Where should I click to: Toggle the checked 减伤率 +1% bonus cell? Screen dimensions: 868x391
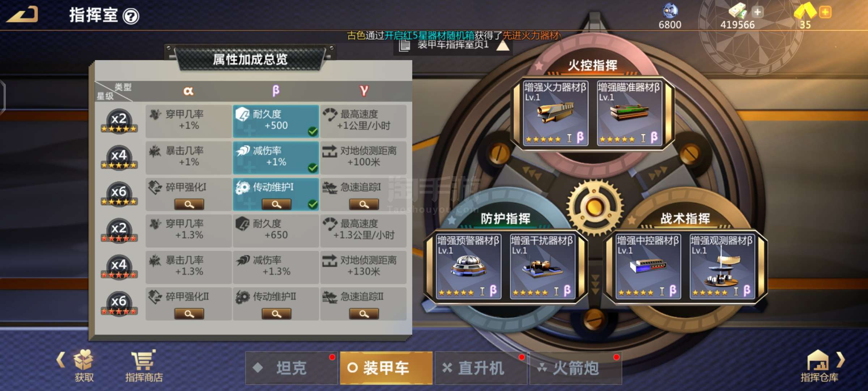pyautogui.click(x=276, y=158)
